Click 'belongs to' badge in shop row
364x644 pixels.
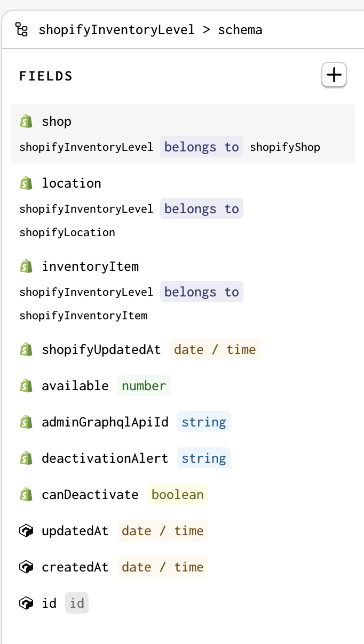[201, 147]
